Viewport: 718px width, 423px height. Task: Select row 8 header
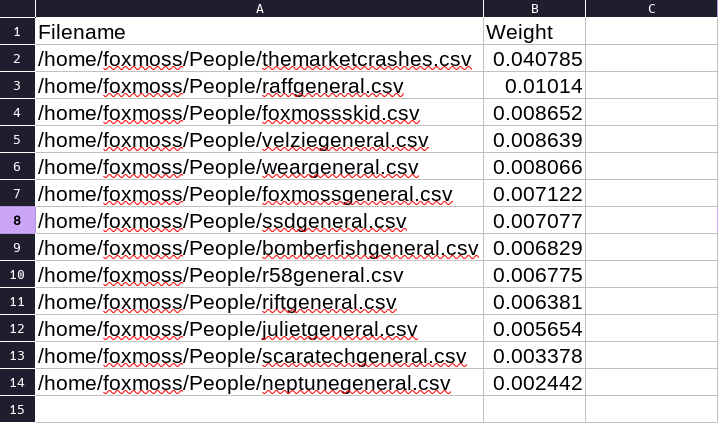point(17,221)
